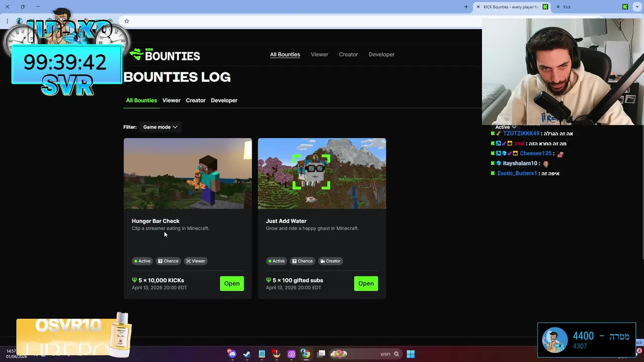Open Windows Task View icon
644x362 pixels.
[321, 354]
